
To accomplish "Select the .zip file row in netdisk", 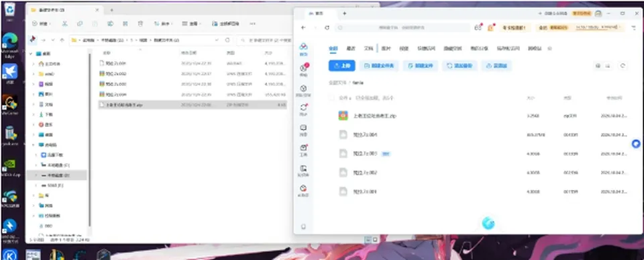I will coord(478,116).
